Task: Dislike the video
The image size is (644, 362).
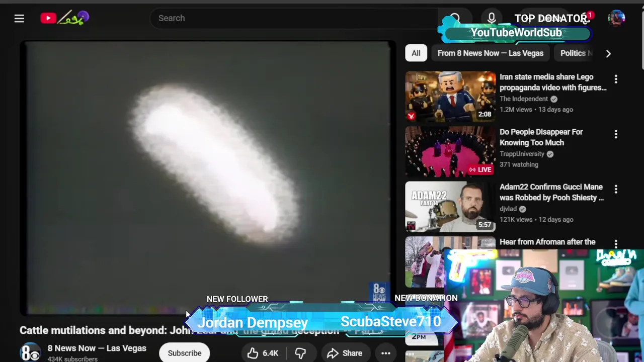Action: click(x=300, y=353)
